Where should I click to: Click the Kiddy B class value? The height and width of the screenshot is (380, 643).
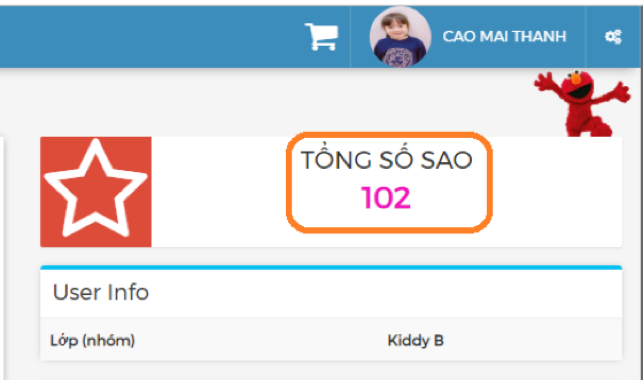[x=415, y=340]
